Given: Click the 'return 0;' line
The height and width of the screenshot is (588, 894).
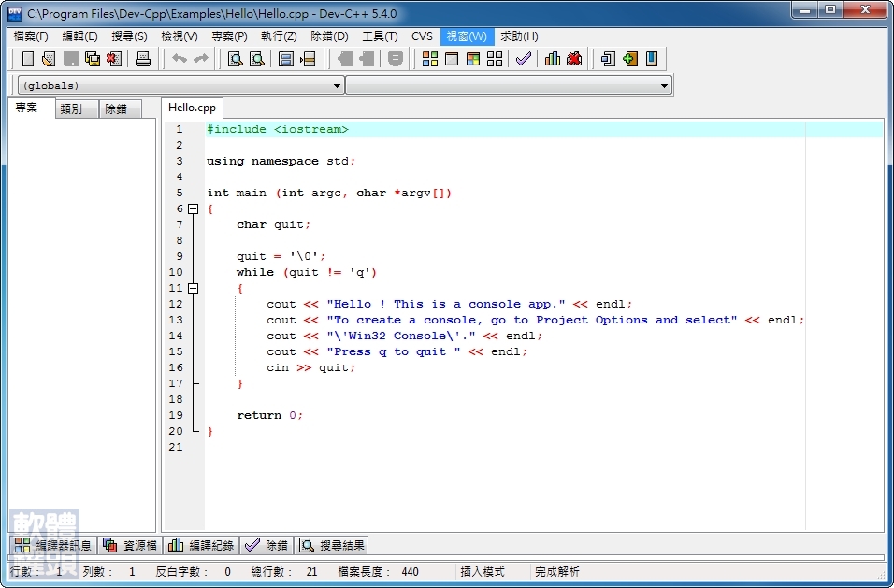Looking at the screenshot, I should (269, 415).
